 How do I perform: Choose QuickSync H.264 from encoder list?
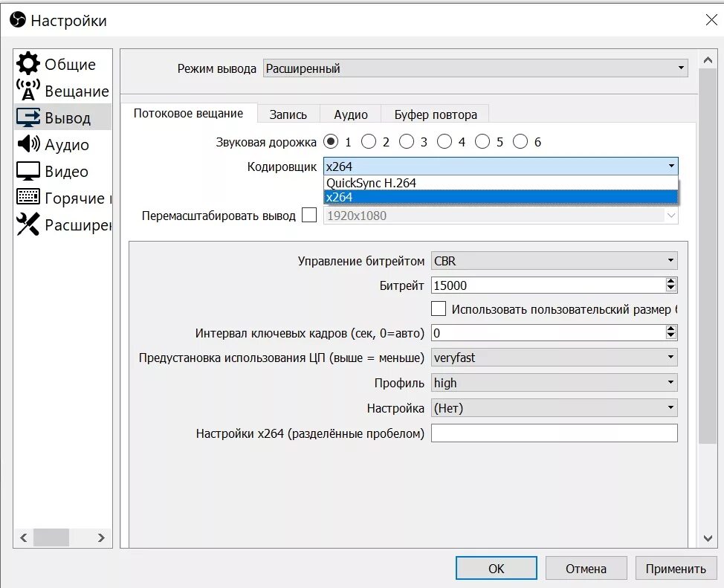[x=501, y=183]
